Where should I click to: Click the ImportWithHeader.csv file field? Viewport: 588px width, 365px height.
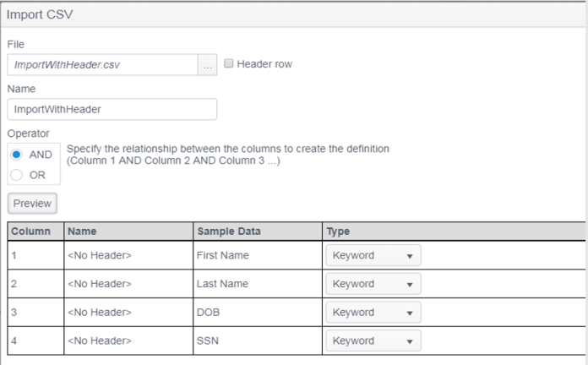click(101, 65)
